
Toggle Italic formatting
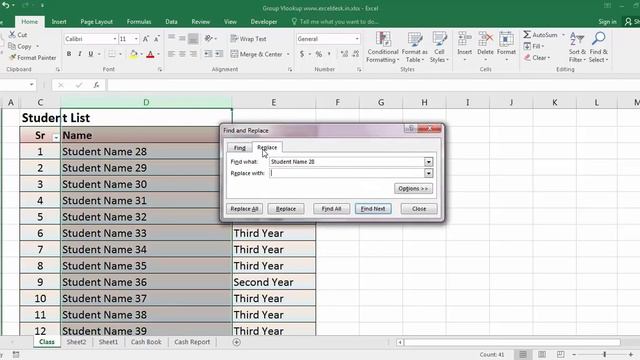click(80, 54)
